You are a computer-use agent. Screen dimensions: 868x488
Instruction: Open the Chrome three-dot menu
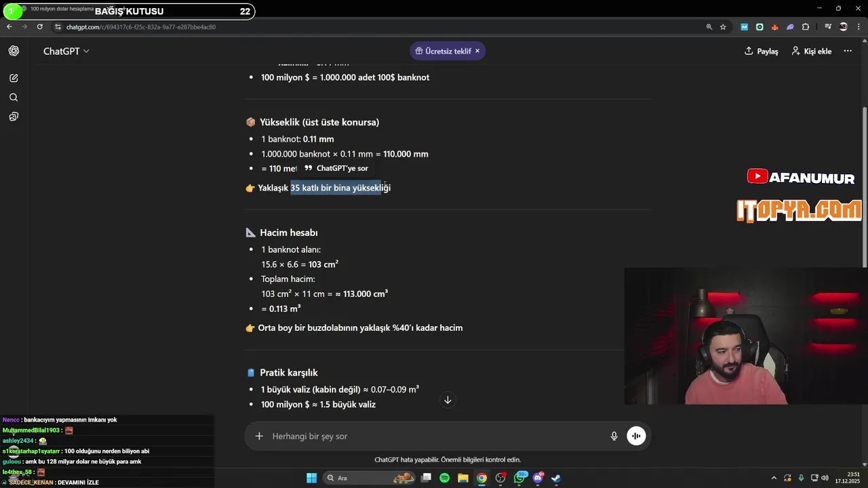[859, 27]
